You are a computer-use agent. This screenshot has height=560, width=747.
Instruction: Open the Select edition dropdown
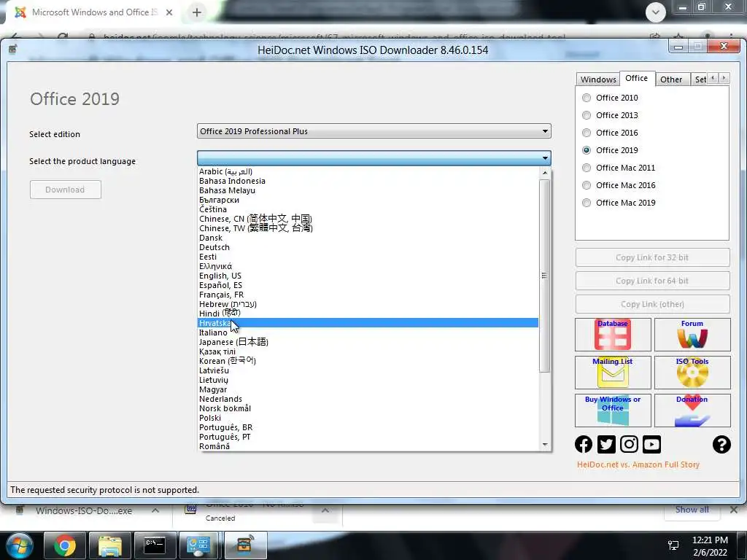(x=374, y=131)
